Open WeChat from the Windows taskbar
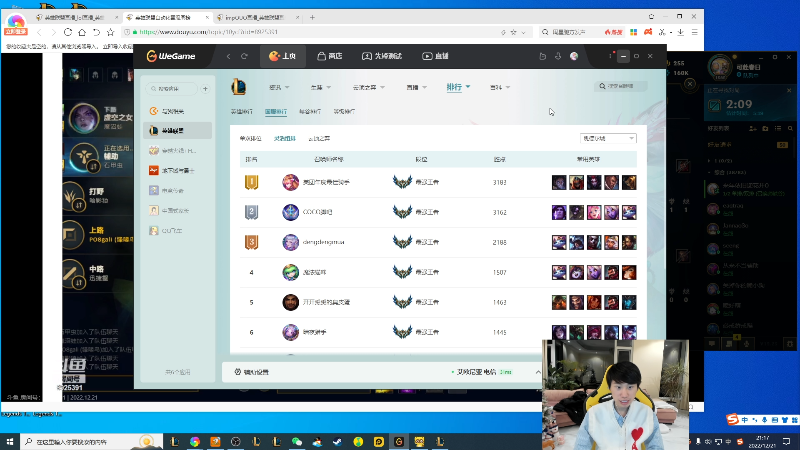Viewport: 800px width, 450px height. 297,441
